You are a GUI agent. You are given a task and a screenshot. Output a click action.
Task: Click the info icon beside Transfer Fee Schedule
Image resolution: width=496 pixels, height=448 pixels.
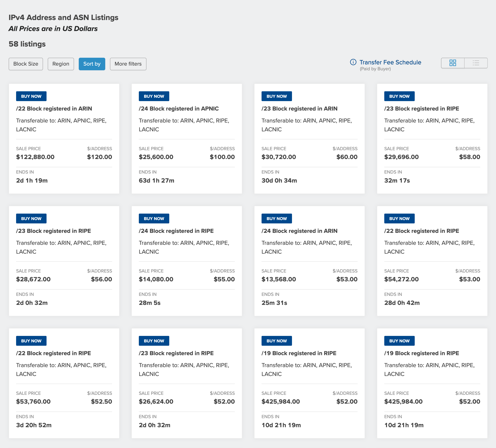tap(353, 62)
